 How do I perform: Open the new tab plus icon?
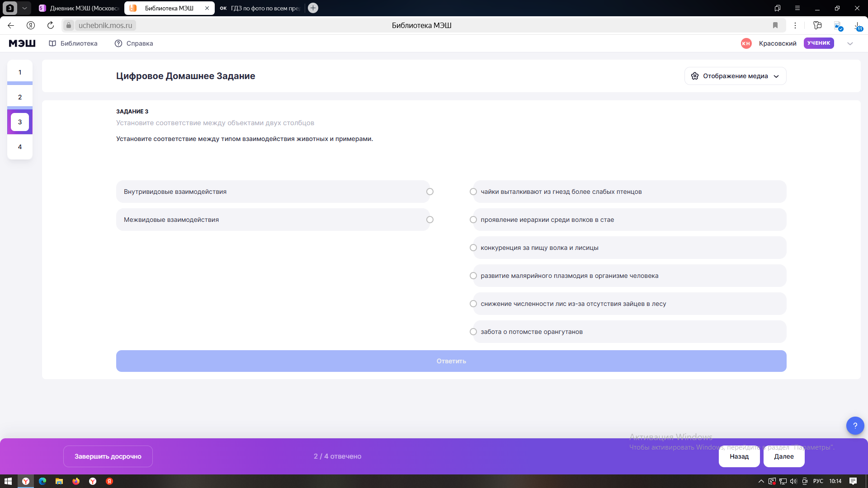313,8
